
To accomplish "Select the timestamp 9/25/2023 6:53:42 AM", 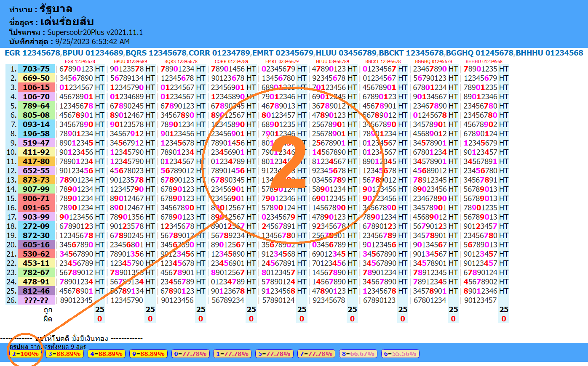I will click(x=92, y=42).
